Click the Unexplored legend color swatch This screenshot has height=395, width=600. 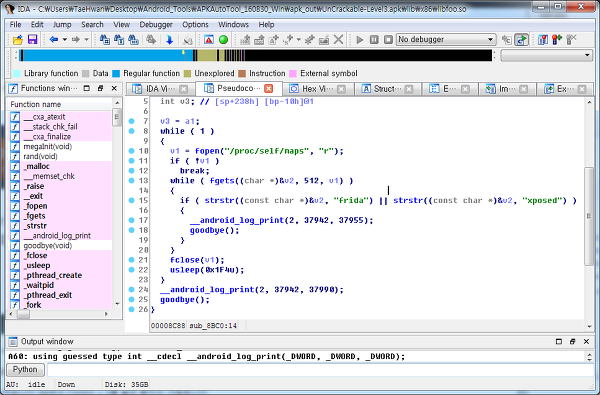point(187,73)
